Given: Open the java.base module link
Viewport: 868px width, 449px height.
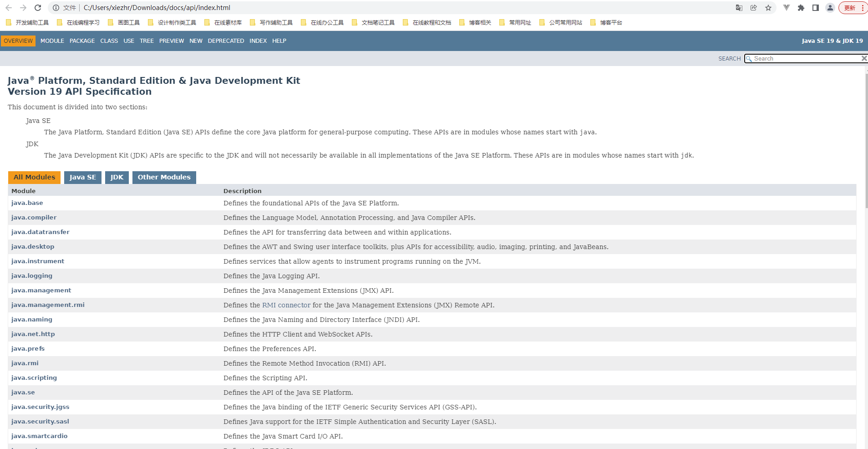Looking at the screenshot, I should tap(27, 203).
